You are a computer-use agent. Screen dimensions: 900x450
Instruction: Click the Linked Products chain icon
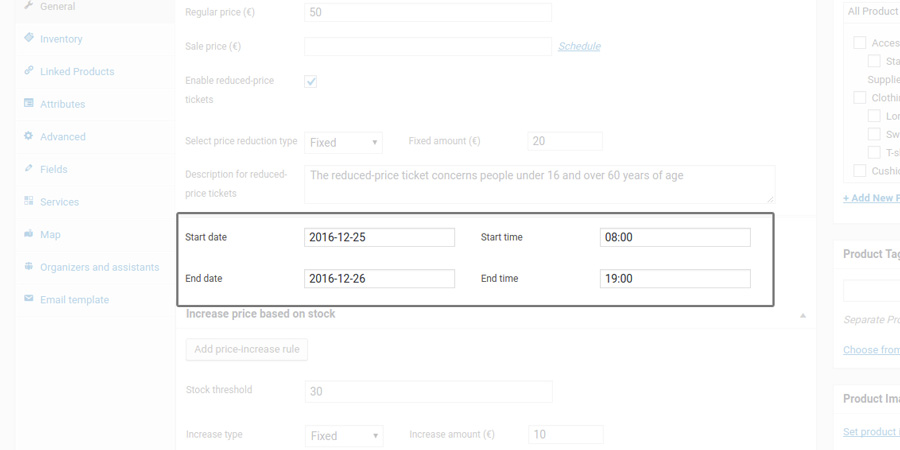(x=29, y=71)
